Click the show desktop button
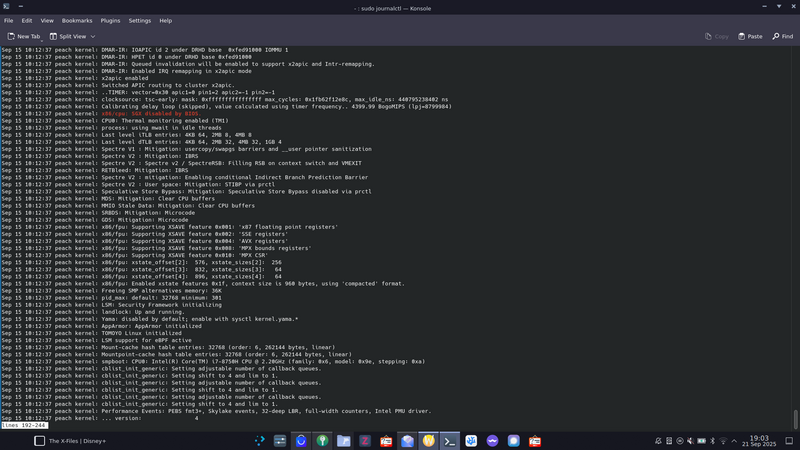Viewport: 800px width, 450px height. tap(789, 441)
